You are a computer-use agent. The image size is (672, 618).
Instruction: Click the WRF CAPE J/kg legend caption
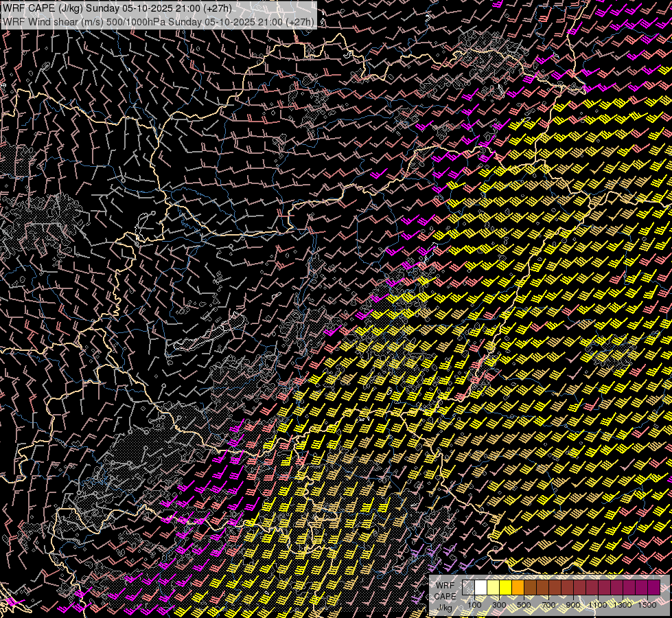pos(444,596)
